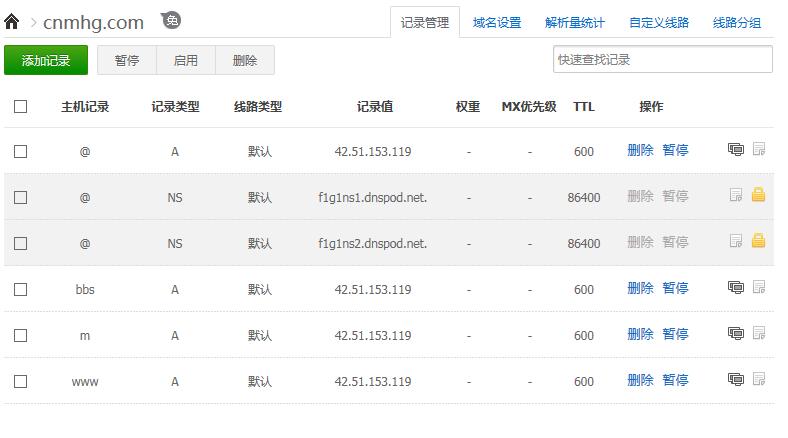Check the checkbox for the bbs record
Screen dimensions: 788x438
tap(21, 290)
